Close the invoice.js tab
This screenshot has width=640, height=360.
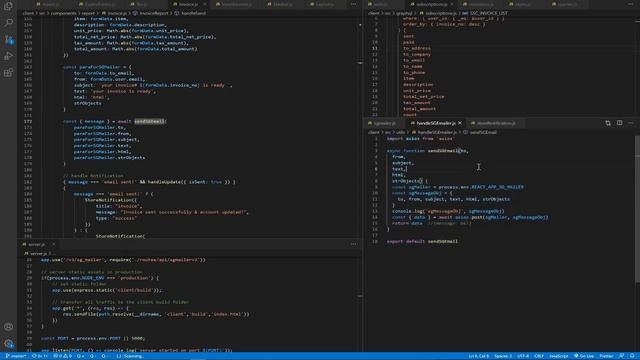pyautogui.click(x=205, y=4)
